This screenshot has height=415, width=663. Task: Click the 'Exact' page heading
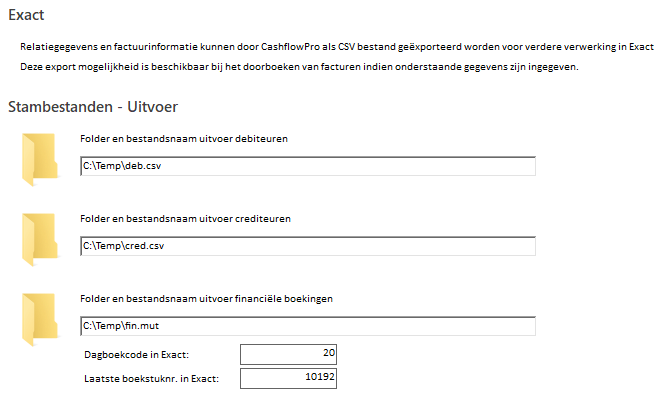(26, 15)
